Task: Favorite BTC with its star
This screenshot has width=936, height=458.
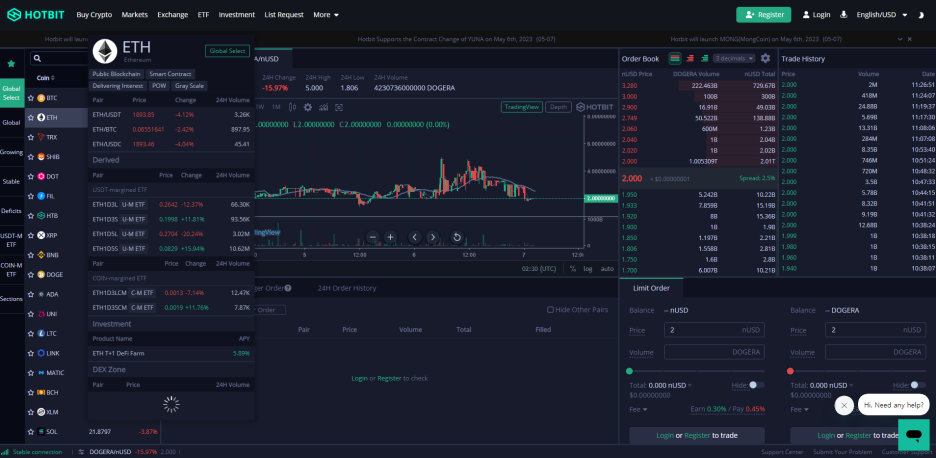Action: pos(30,98)
